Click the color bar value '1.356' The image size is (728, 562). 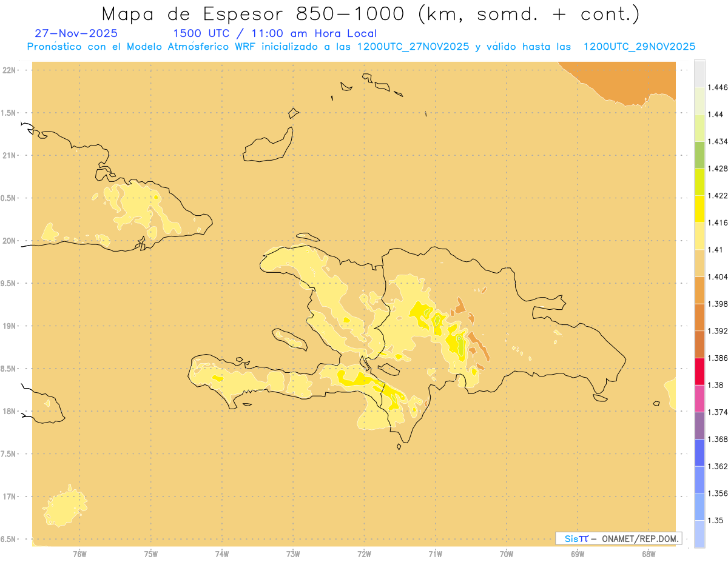718,493
